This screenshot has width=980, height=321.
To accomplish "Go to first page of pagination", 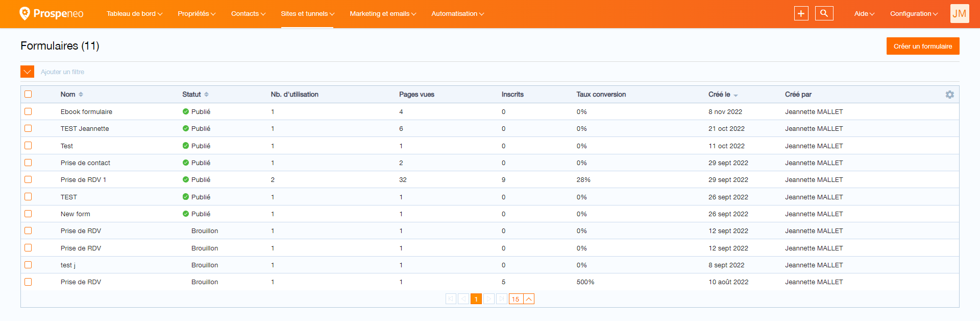I will coord(451,299).
